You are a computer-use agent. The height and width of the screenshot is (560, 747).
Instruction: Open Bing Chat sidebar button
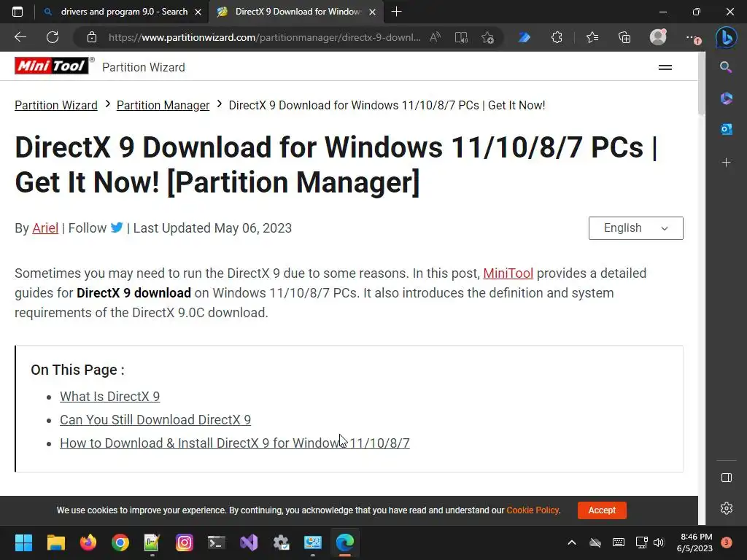(x=726, y=37)
